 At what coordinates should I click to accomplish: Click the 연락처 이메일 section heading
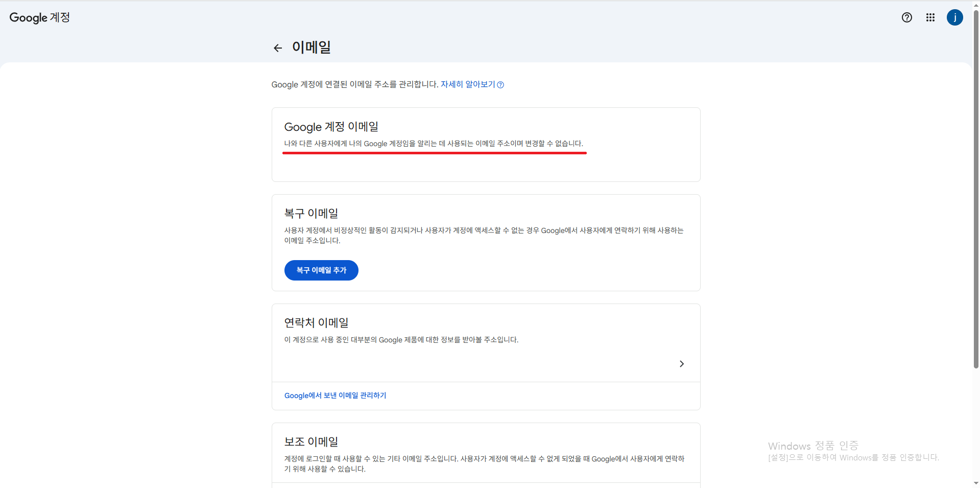click(316, 323)
